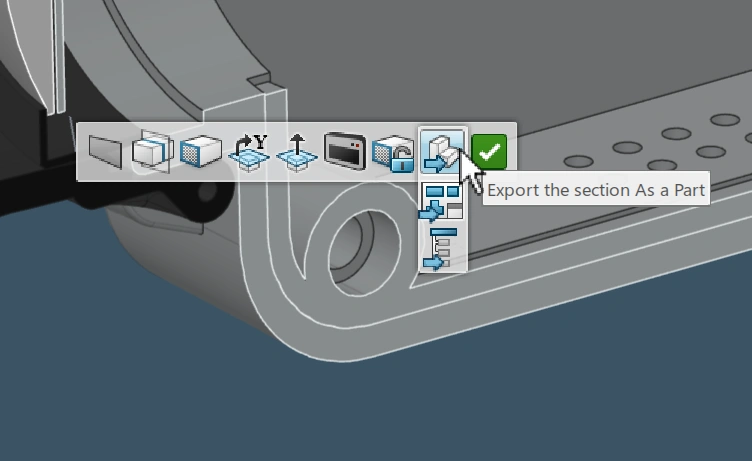The width and height of the screenshot is (752, 461).
Task: Click the plane normal up-arrow icon
Action: 297,153
